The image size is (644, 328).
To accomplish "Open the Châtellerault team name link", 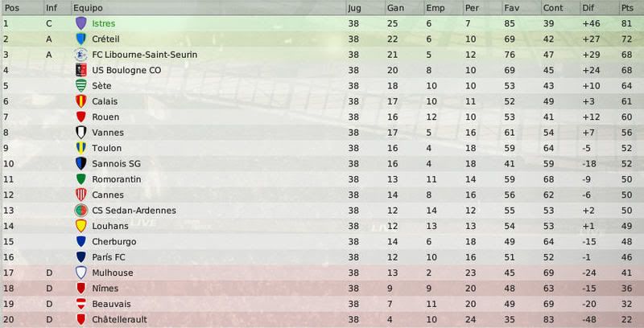I will 119,319.
